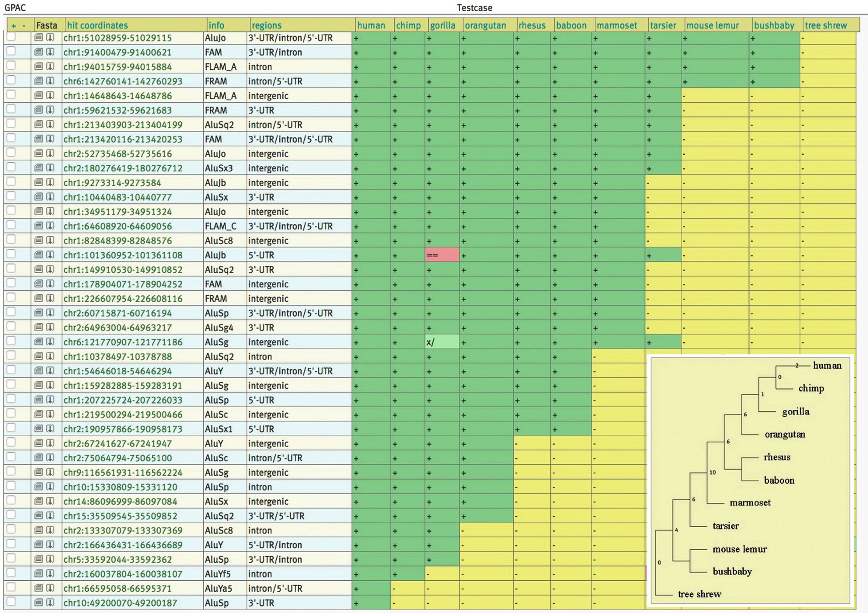Screen dimensions: 868x613
Task: Download Fasta for chr2:160037804-160038107 row
Action: 50,574
